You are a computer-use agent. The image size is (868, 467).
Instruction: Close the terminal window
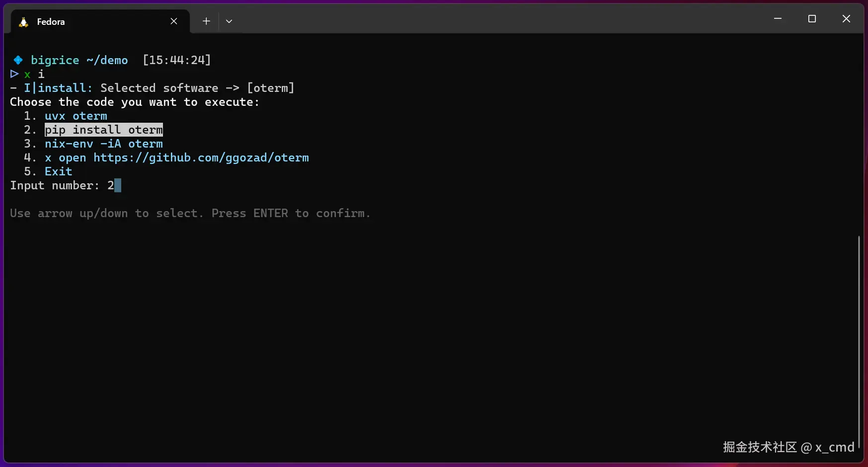pos(847,19)
